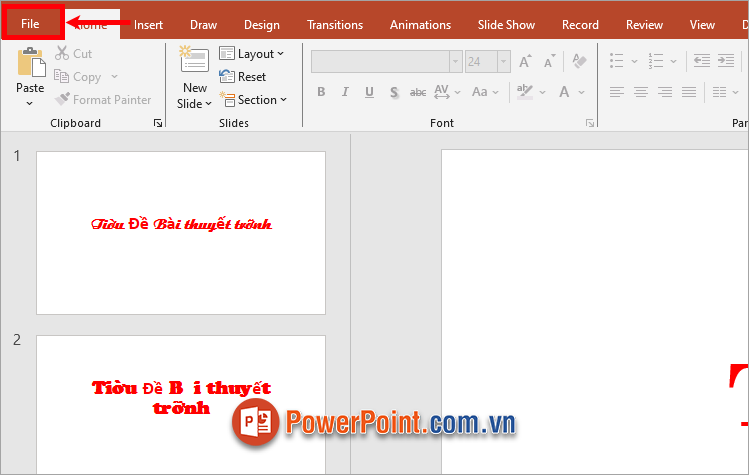Viewport: 749px width, 475px height.
Task: Apply font color
Action: click(565, 92)
